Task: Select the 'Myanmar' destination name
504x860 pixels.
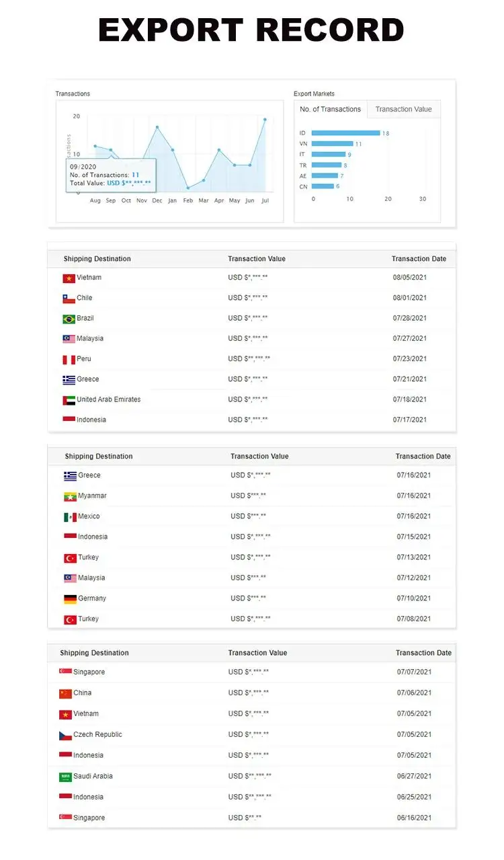Action: point(92,496)
